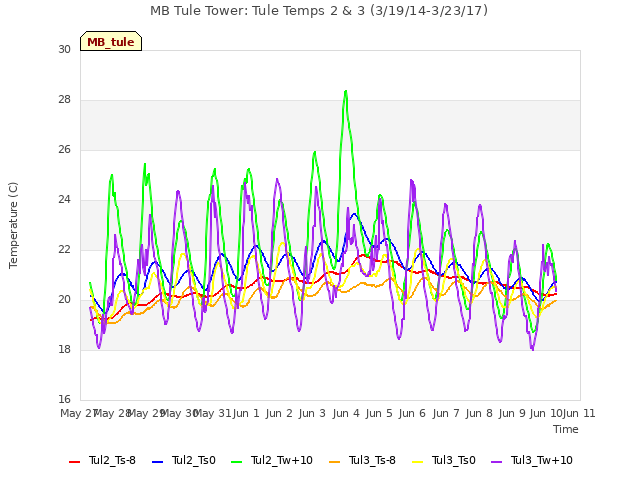640x480 pixels.
Task: Click the y-axis value 22
Action: (64, 249)
